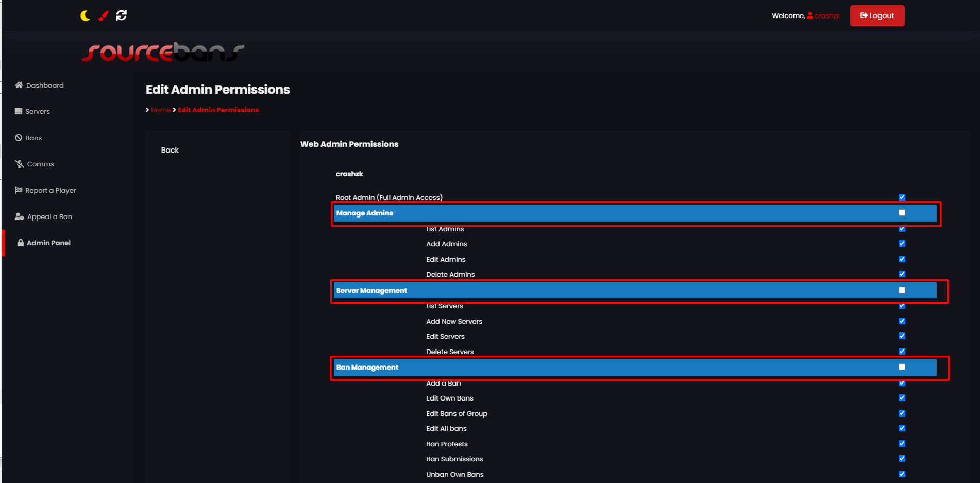Uncheck the Edit Admins checkbox
The width and height of the screenshot is (980, 483).
[902, 259]
